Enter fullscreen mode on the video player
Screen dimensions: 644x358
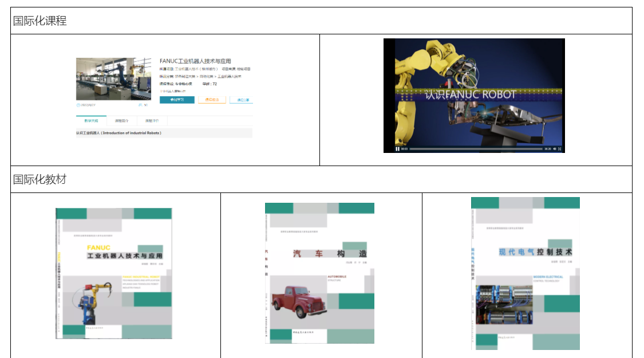pos(559,149)
